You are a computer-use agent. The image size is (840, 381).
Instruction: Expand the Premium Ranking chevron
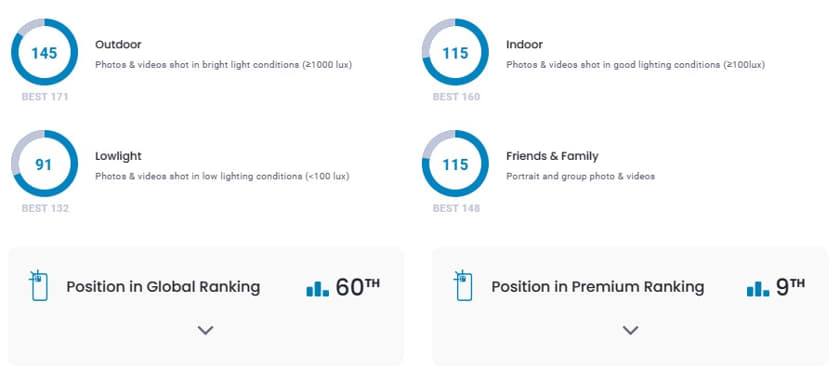click(x=631, y=330)
